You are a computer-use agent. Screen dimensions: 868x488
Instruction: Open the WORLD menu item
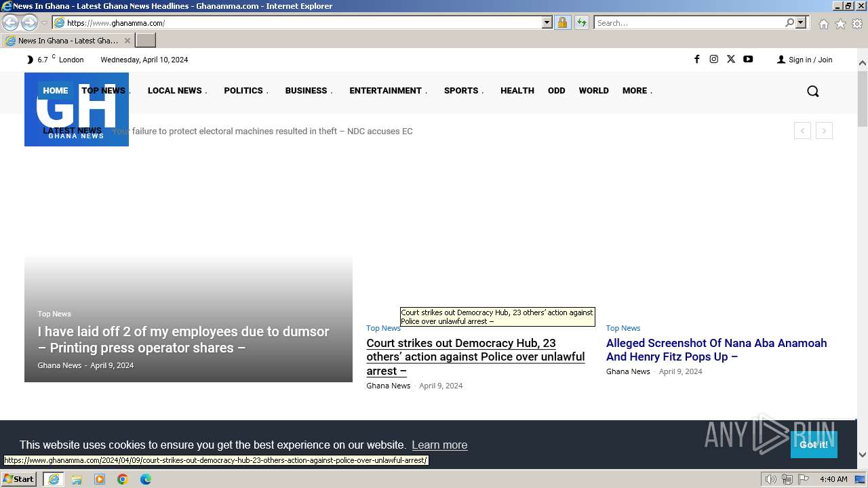[593, 90]
